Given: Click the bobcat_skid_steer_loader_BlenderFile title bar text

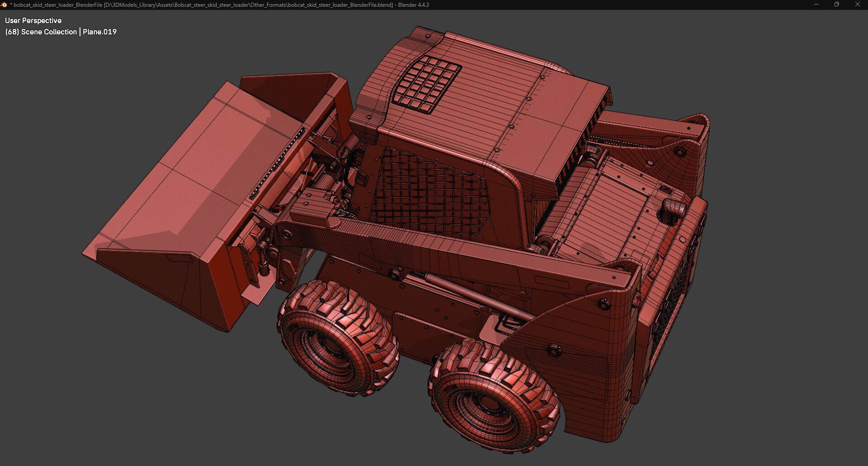Looking at the screenshot, I should [x=219, y=5].
